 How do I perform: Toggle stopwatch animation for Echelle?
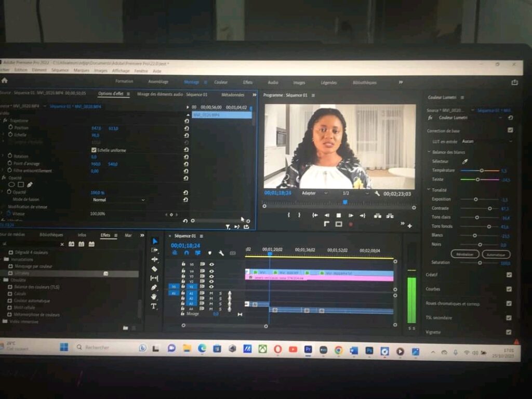(x=10, y=135)
